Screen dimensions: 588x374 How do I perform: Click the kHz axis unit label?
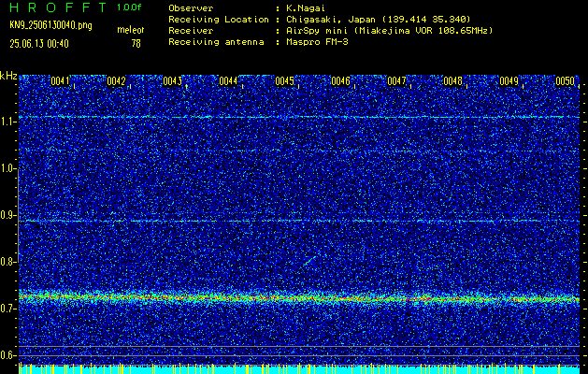click(8, 76)
